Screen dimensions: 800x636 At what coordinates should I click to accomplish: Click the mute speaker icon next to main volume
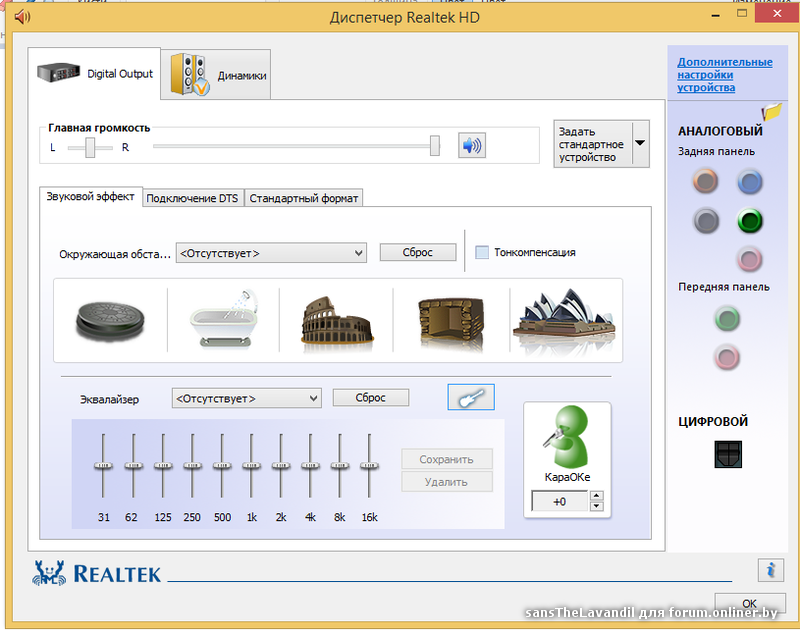pyautogui.click(x=471, y=145)
